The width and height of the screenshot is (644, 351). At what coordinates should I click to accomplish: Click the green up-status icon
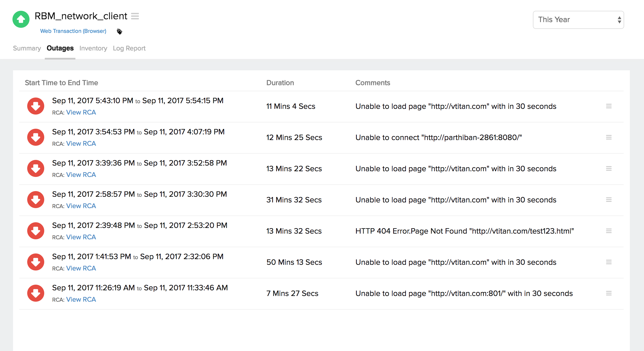coord(21,19)
